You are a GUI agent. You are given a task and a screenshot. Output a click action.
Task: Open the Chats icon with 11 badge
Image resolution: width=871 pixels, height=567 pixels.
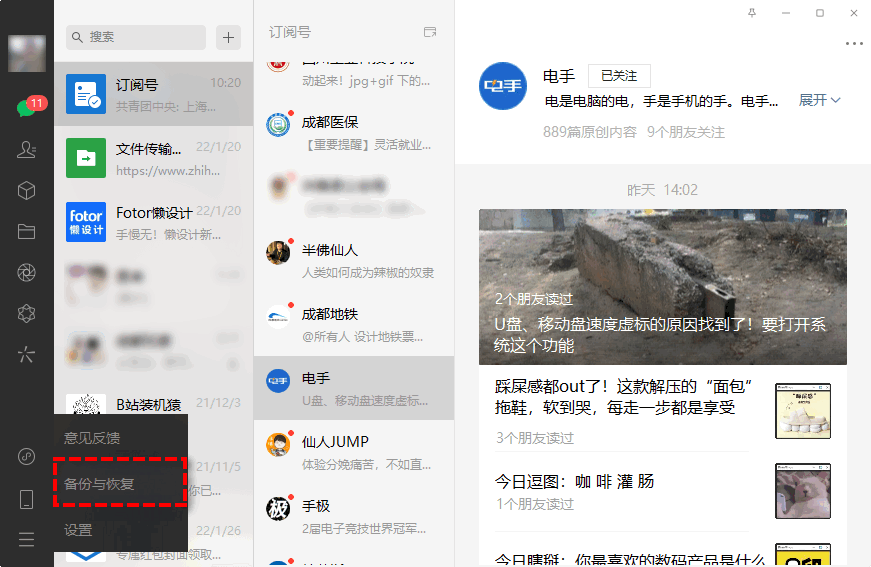tap(27, 108)
